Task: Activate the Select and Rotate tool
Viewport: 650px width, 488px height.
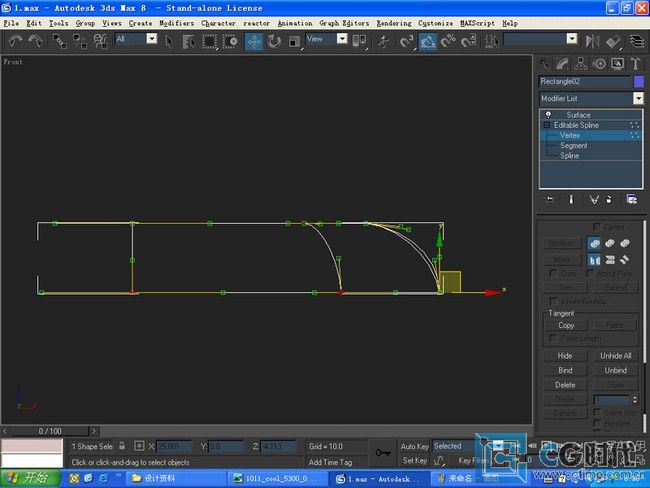Action: click(274, 41)
